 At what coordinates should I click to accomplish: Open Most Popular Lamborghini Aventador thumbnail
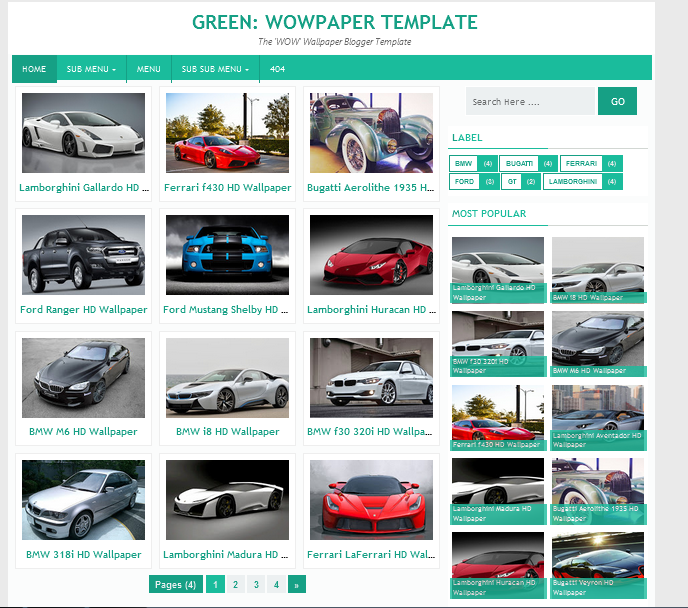click(x=598, y=418)
